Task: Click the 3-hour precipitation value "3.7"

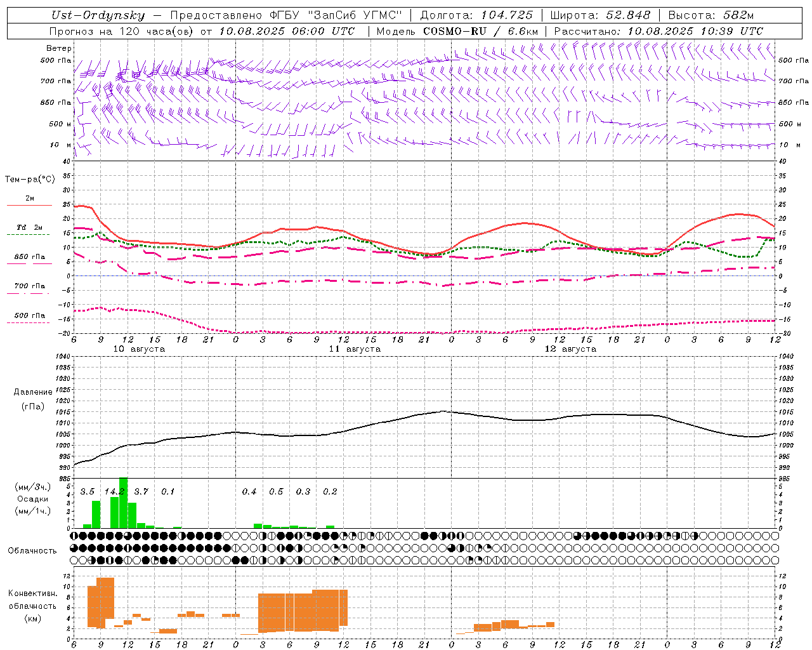Action: pyautogui.click(x=141, y=491)
